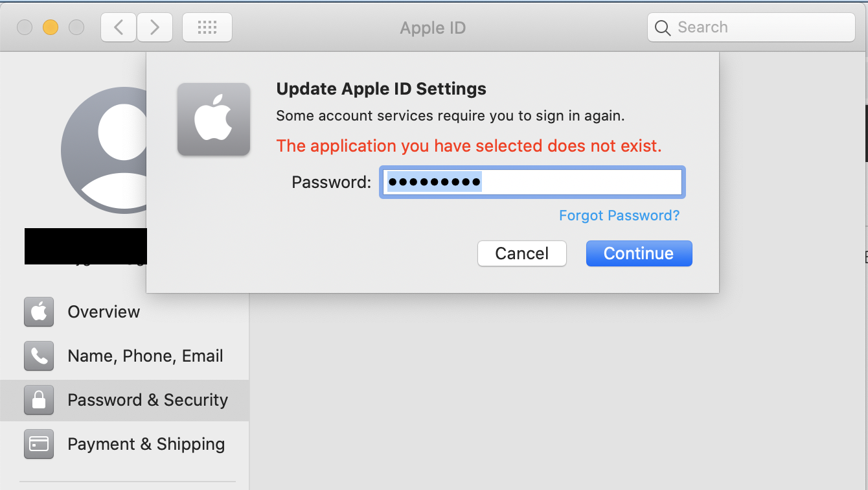Click into the Search field
Screen dimensions: 868x490
(x=758, y=27)
